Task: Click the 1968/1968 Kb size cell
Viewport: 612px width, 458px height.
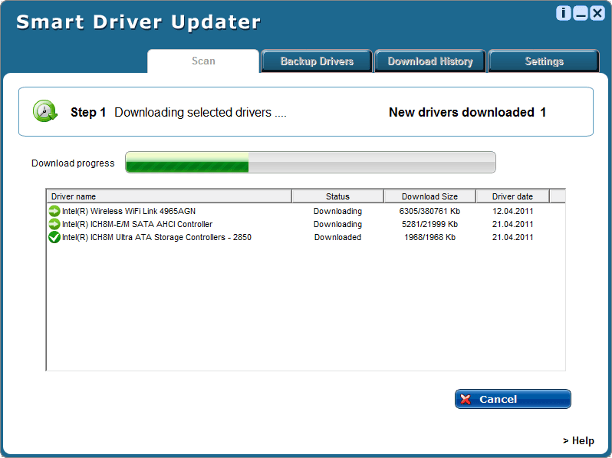Action: pyautogui.click(x=429, y=237)
